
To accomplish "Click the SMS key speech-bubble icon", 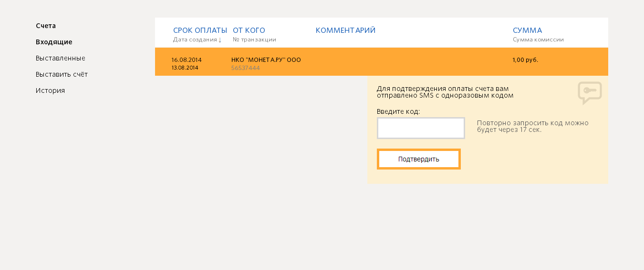I will coord(590,93).
